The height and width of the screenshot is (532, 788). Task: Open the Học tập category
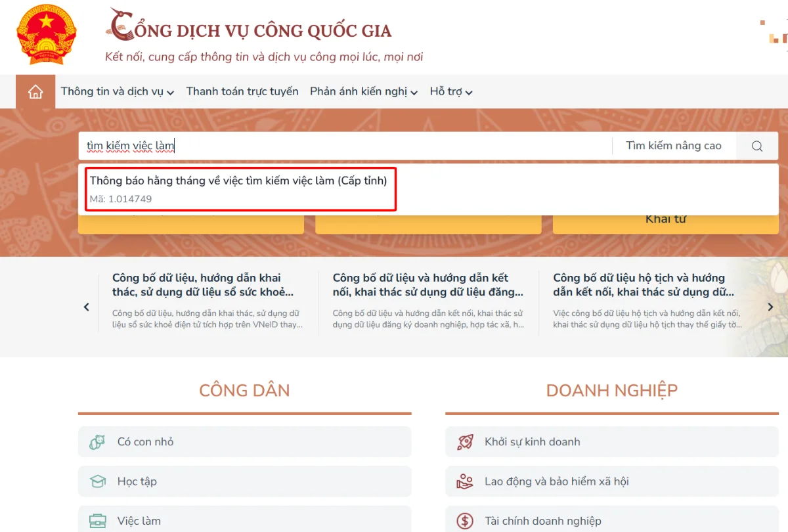(x=245, y=481)
